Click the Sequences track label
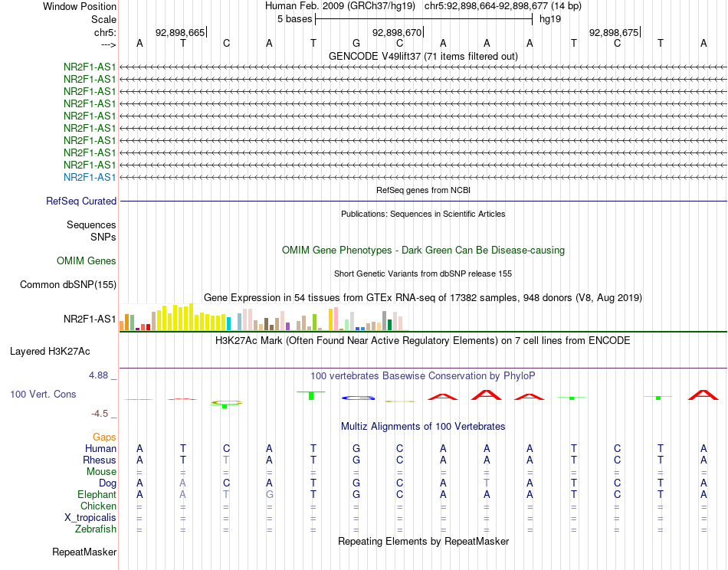This screenshot has width=728, height=570. (x=91, y=224)
